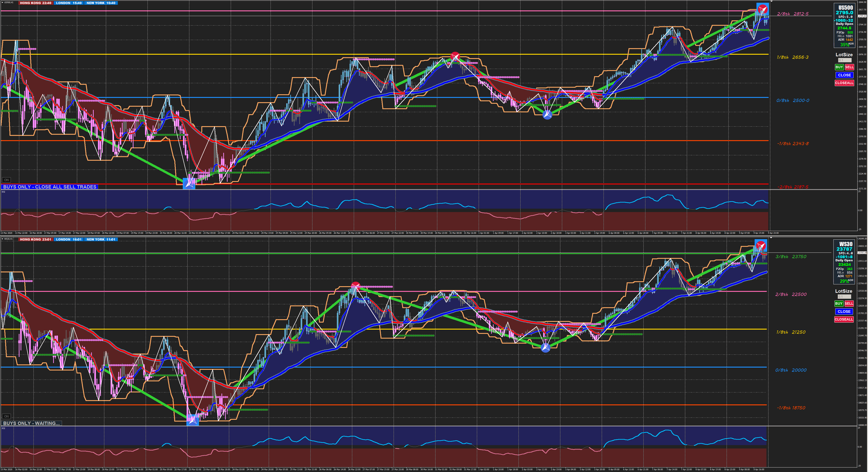Click the LotSize input field for US500
Image resolution: width=868 pixels, height=472 pixels.
point(844,60)
